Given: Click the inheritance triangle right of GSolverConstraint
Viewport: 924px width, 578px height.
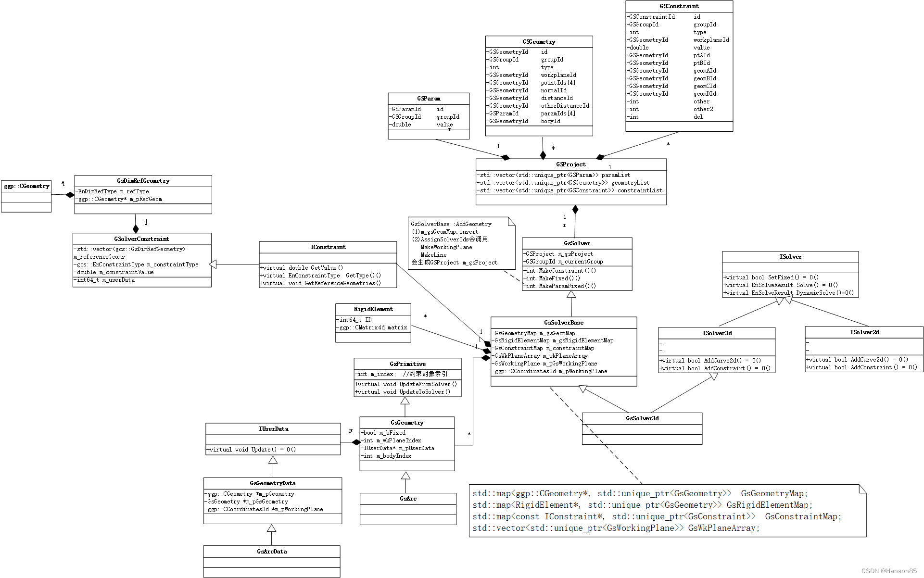Looking at the screenshot, I should 213,264.
